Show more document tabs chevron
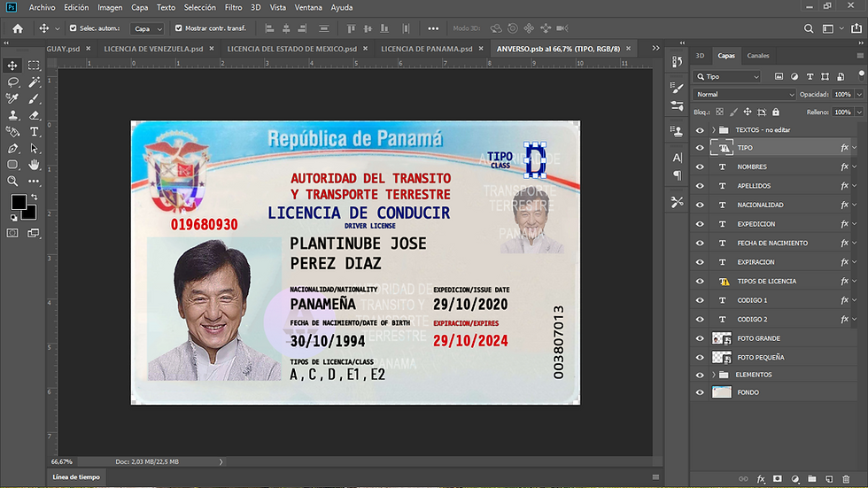Viewport: 868px width, 488px height. tap(655, 48)
